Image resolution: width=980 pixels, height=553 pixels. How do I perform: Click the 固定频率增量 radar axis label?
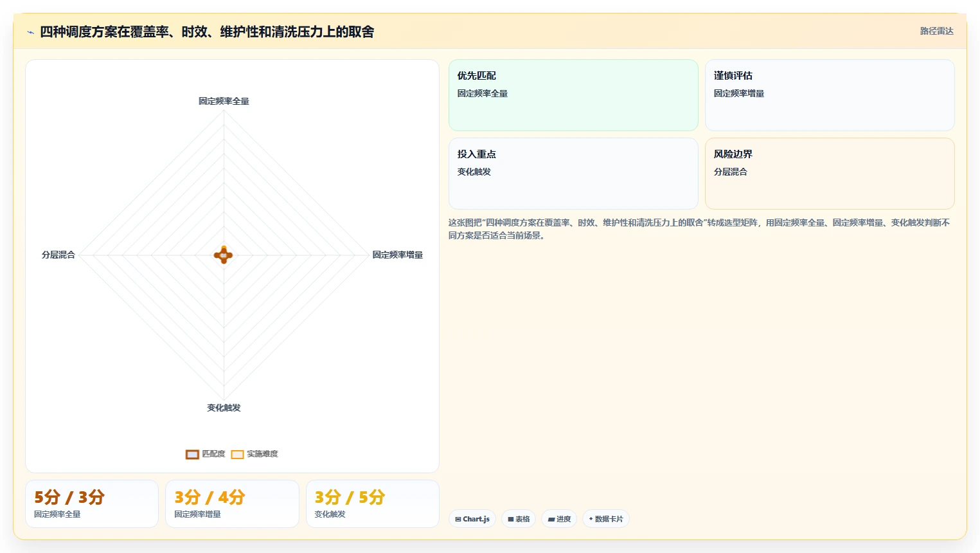(398, 255)
